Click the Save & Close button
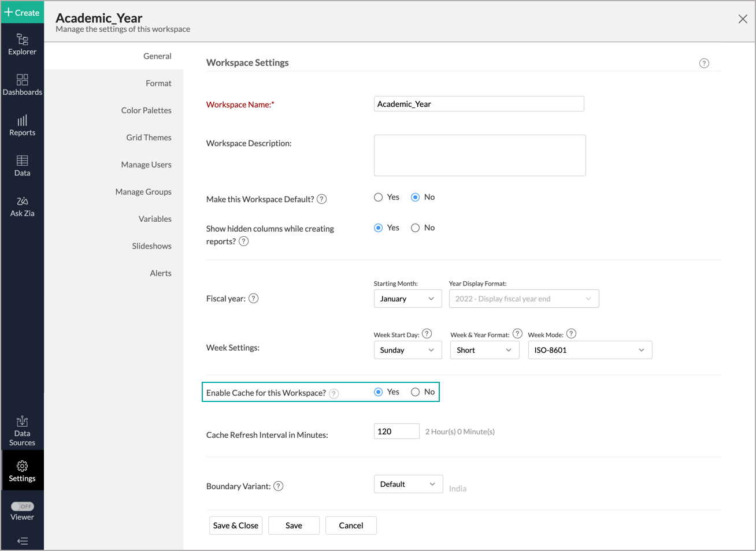Viewport: 756px width, 551px height. (x=236, y=526)
